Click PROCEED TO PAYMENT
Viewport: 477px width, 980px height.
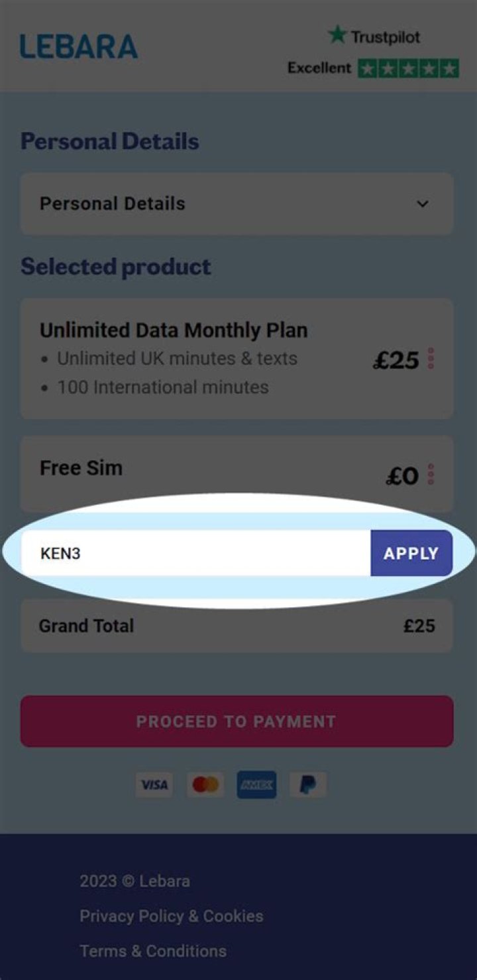tap(236, 721)
